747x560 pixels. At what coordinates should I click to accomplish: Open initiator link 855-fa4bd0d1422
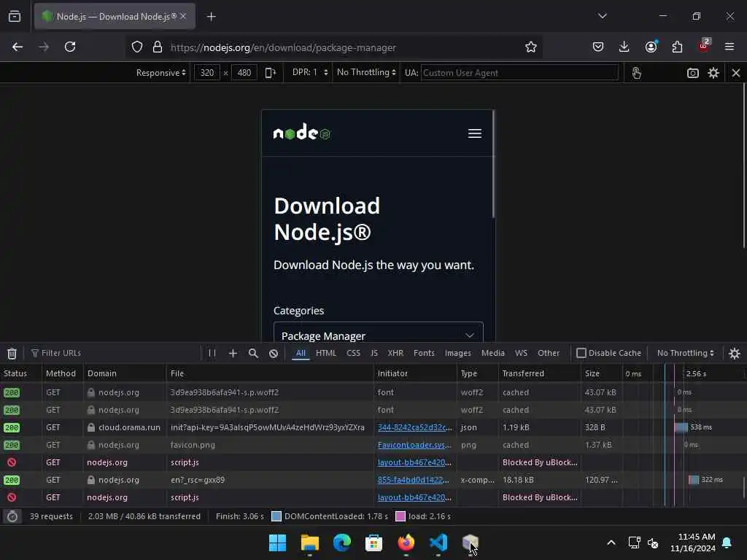coord(413,480)
